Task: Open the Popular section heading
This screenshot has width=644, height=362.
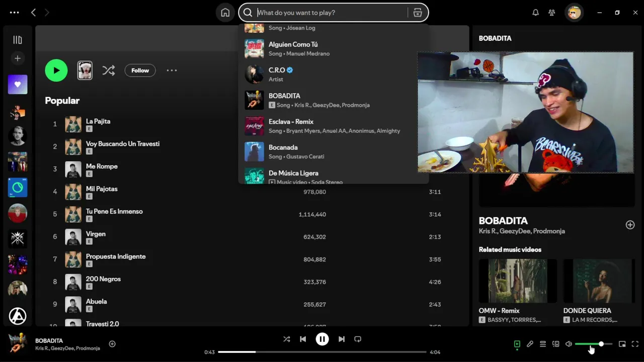Action: pos(62,101)
